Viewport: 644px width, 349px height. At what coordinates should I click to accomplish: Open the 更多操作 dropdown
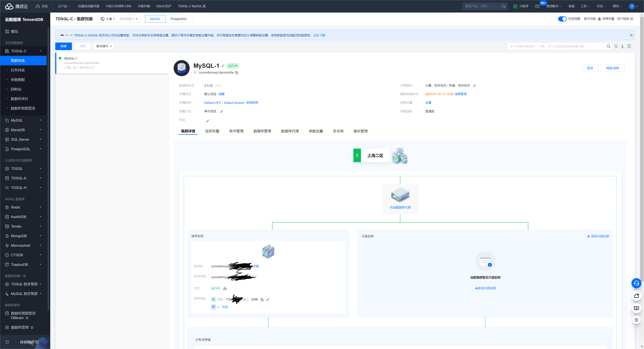click(x=104, y=46)
